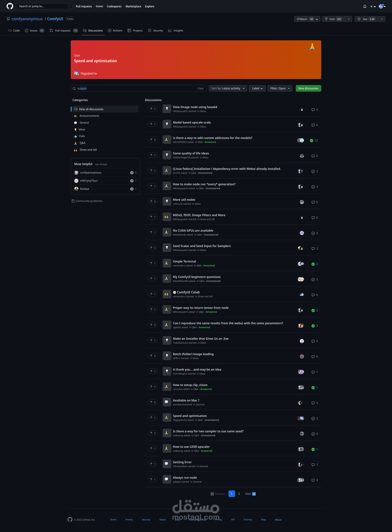The height and width of the screenshot is (532, 392).
Task: Open the Label dropdown
Action: [257, 89]
